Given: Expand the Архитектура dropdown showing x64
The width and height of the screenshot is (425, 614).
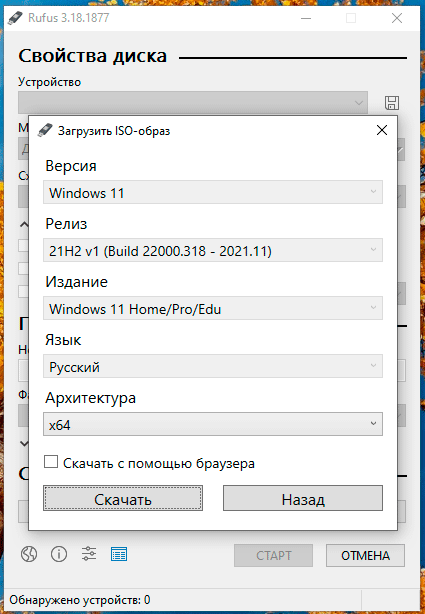Looking at the screenshot, I should point(213,424).
